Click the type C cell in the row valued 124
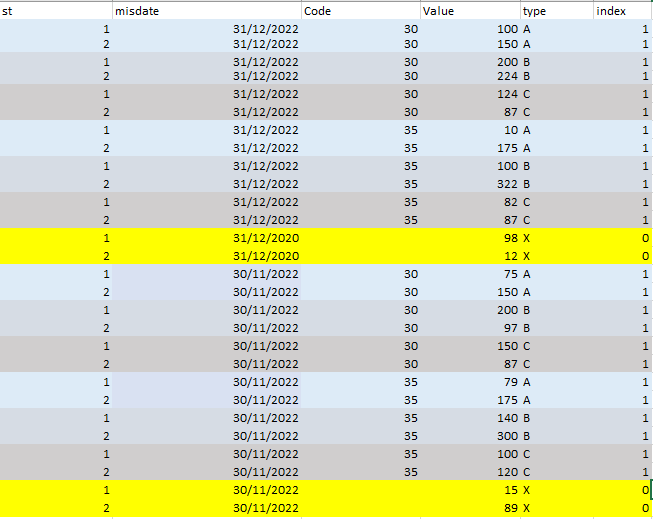 pyautogui.click(x=557, y=94)
